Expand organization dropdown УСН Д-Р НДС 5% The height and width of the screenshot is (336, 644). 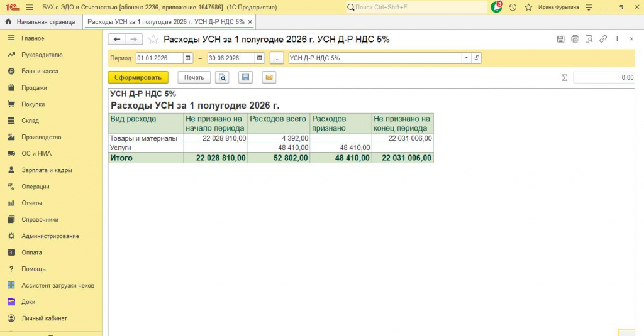(x=466, y=58)
